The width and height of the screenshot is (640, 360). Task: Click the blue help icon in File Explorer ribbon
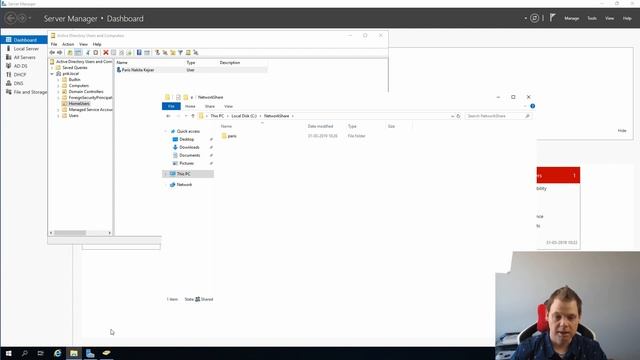point(532,106)
